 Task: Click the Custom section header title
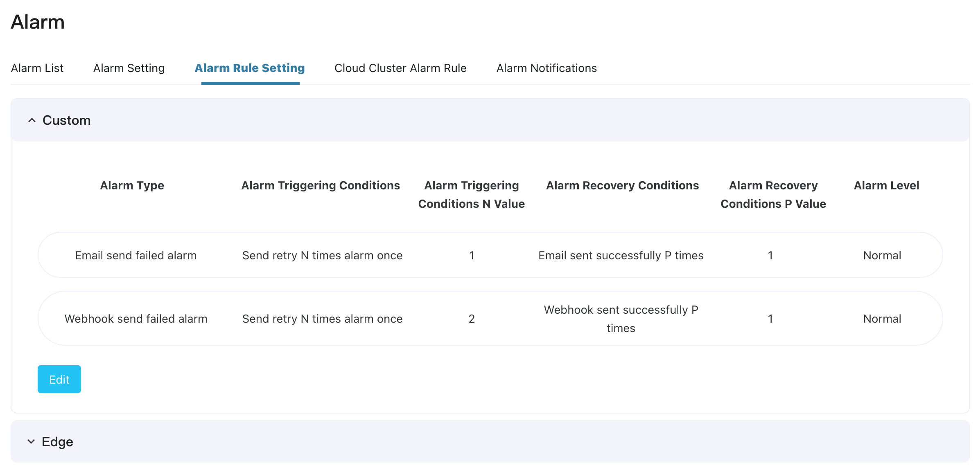click(66, 120)
